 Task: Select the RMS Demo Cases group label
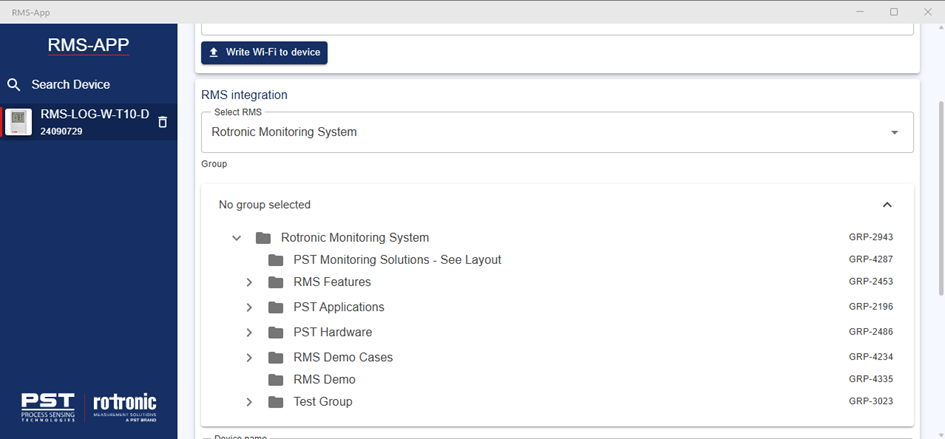click(343, 358)
